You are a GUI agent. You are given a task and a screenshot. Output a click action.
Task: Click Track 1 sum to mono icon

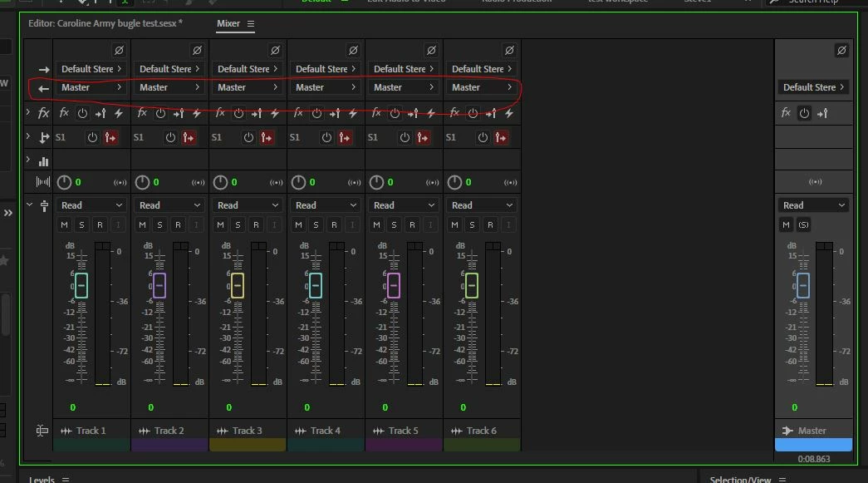(120, 182)
